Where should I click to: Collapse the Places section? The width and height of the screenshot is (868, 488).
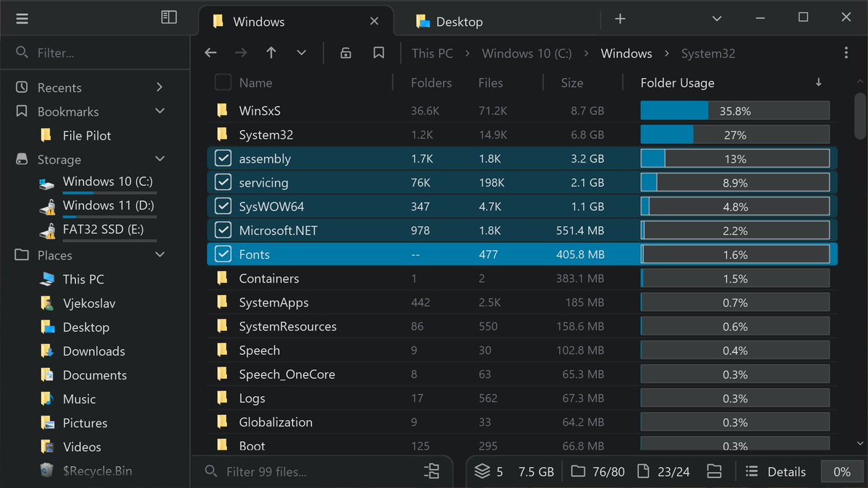click(160, 254)
